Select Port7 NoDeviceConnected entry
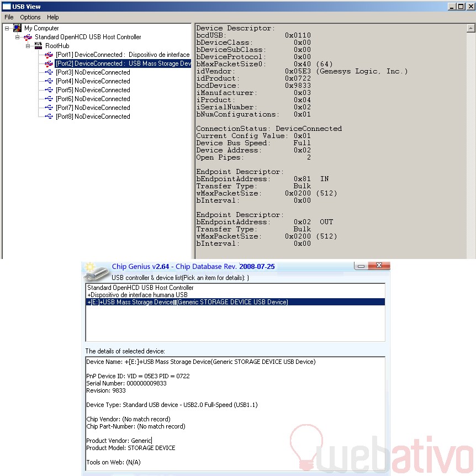 tap(93, 108)
